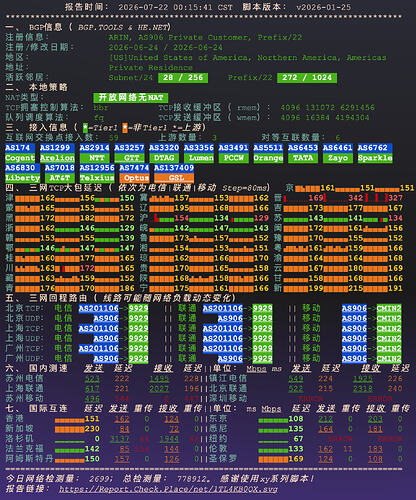Select the Liberty provider label
Image resolution: width=416 pixels, height=500 pixels.
click(x=22, y=178)
